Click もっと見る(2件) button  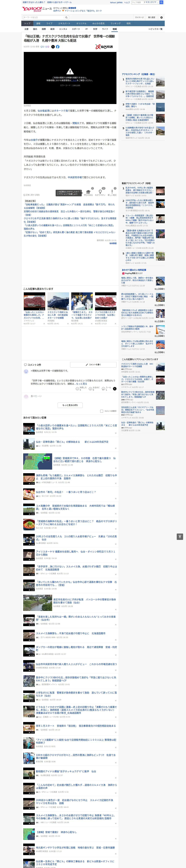click(70, 405)
